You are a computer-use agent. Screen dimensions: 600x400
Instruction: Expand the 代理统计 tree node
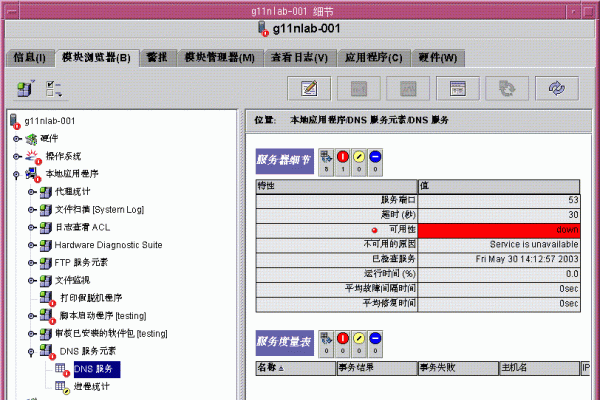(x=32, y=192)
